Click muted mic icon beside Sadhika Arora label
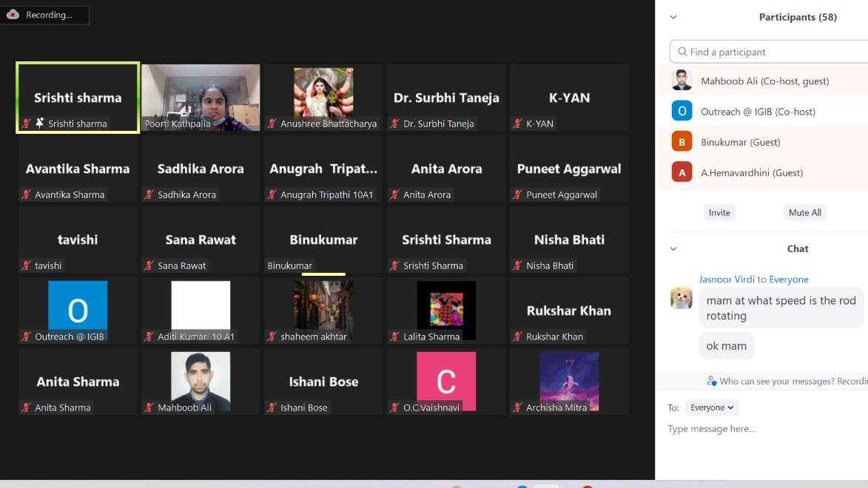This screenshot has width=868, height=488. pyautogui.click(x=149, y=194)
